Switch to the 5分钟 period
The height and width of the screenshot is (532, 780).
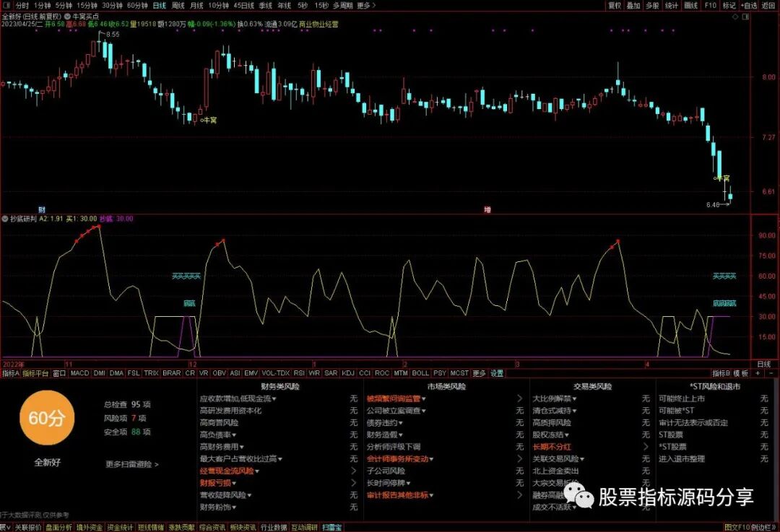(x=64, y=6)
